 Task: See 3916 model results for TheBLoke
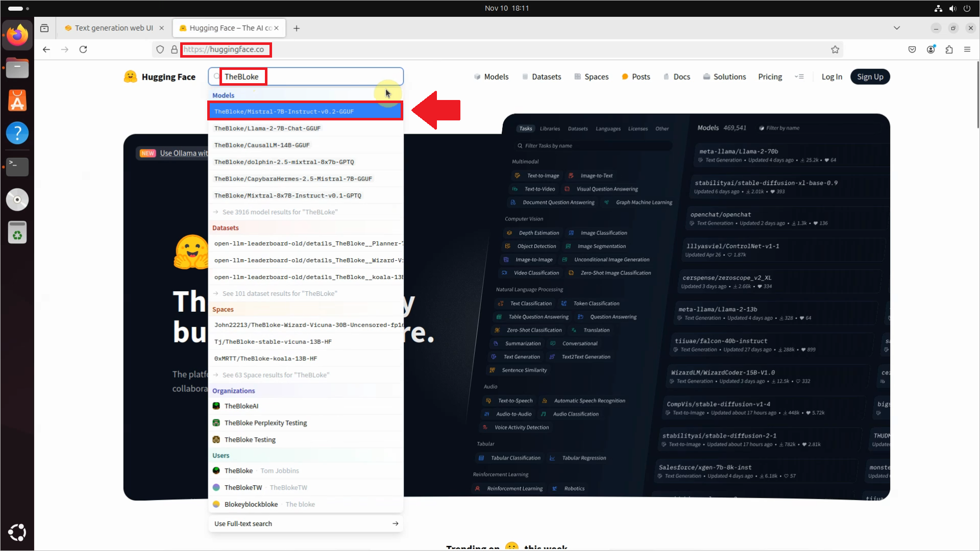[305, 212]
